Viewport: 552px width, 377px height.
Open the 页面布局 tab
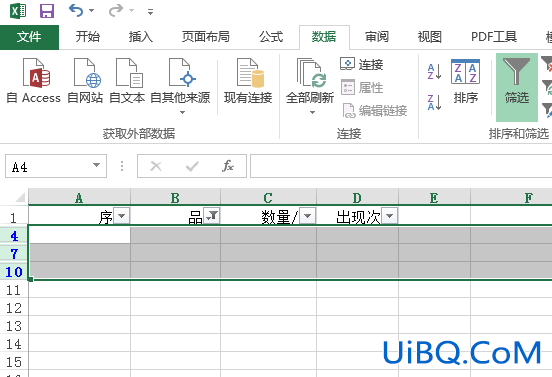206,37
